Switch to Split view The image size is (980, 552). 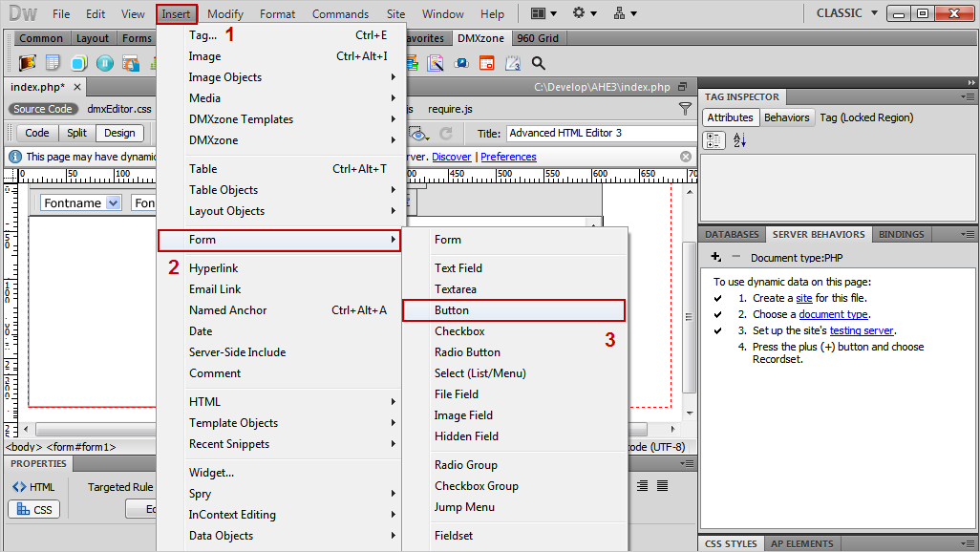(x=76, y=133)
